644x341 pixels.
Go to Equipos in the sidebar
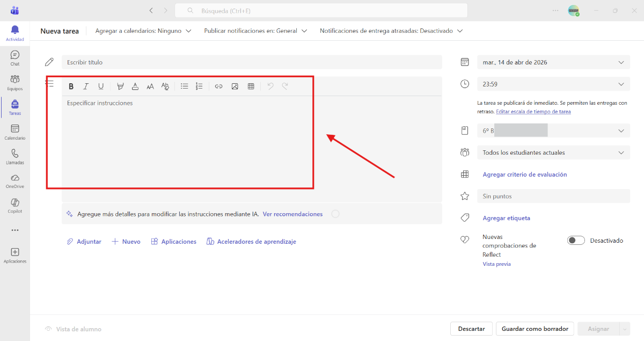tap(15, 83)
